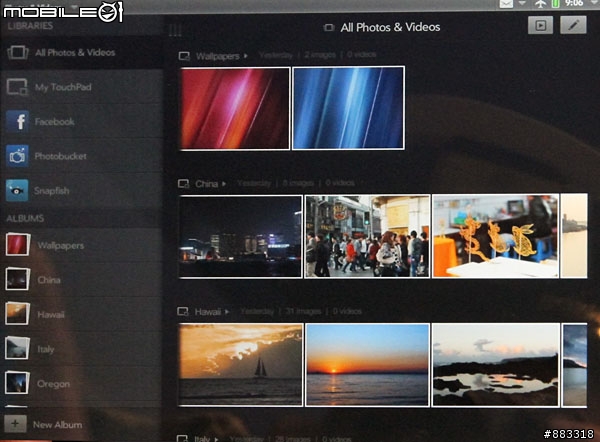Open the night skyline photo in China
This screenshot has width=600, height=442.
click(241, 236)
